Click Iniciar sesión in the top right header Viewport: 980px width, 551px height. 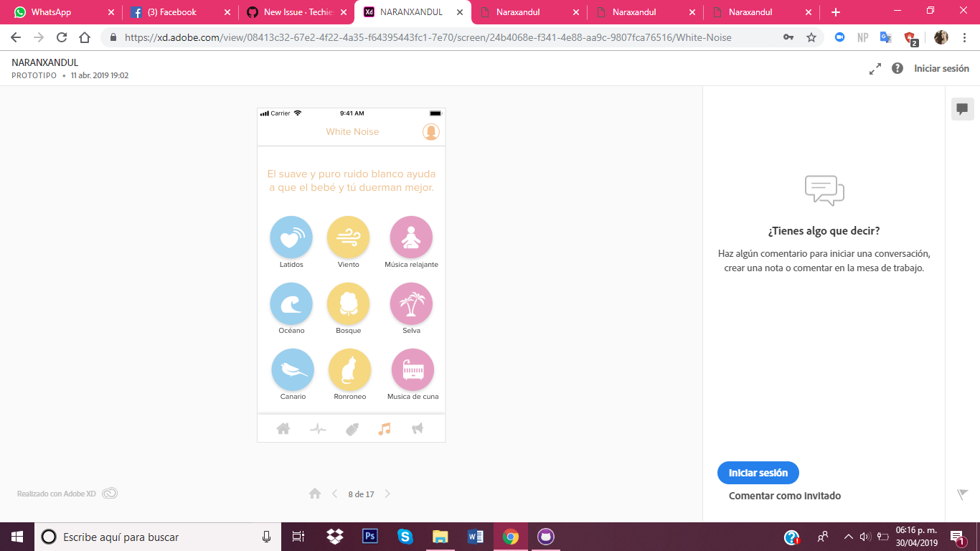941,69
